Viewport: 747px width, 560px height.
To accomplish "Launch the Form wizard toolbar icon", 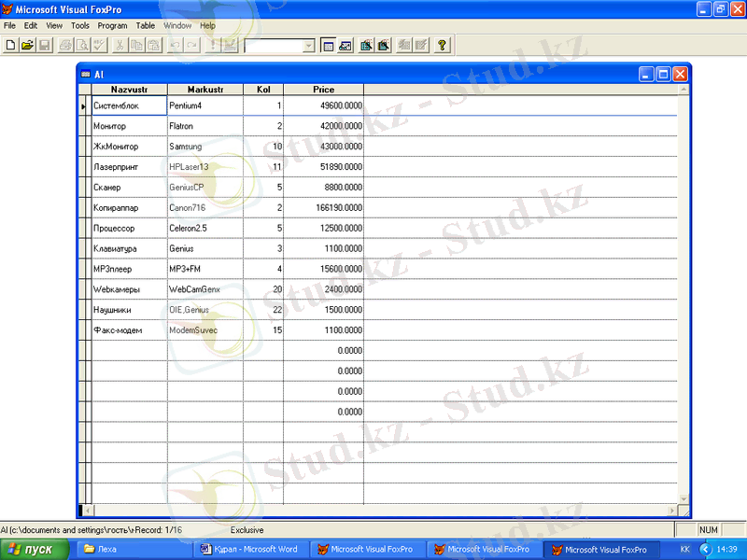I will [x=366, y=45].
